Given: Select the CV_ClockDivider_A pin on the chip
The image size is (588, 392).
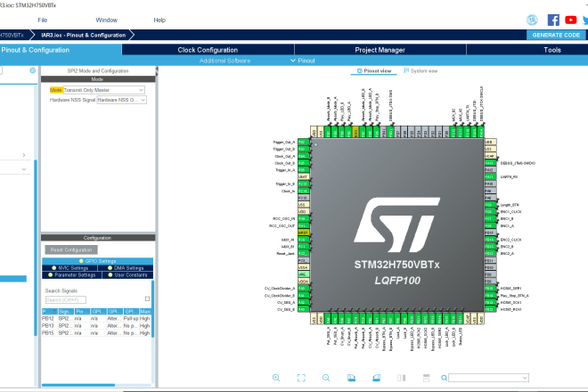Looking at the screenshot, I should coord(304,289).
